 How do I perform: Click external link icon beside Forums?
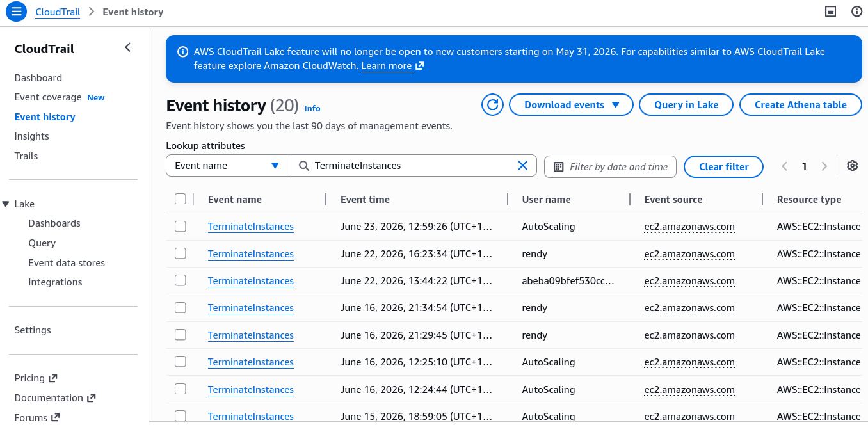56,417
